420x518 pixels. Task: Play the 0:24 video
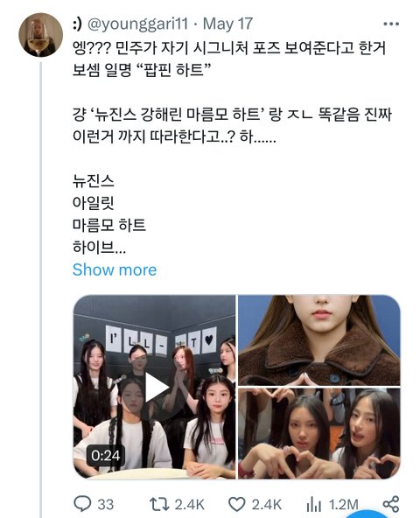coord(157,387)
